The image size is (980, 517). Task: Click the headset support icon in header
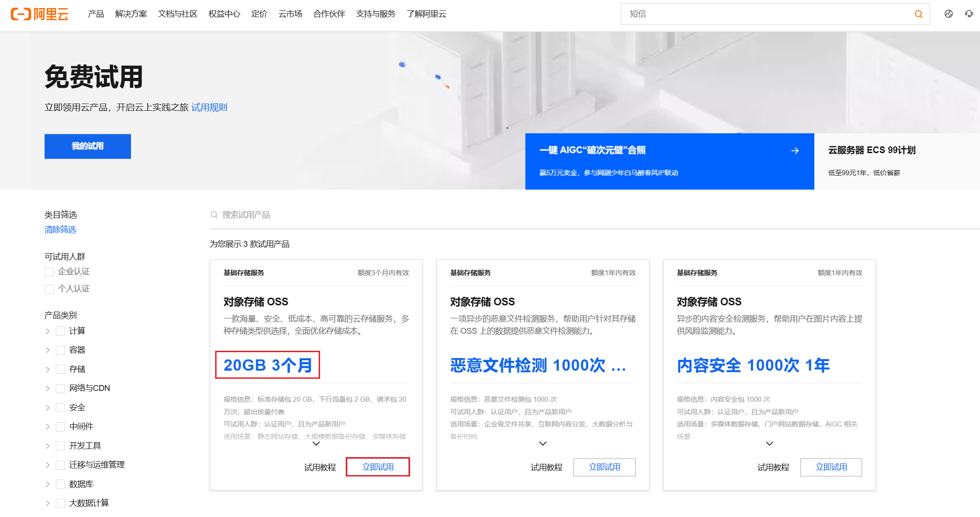click(969, 14)
